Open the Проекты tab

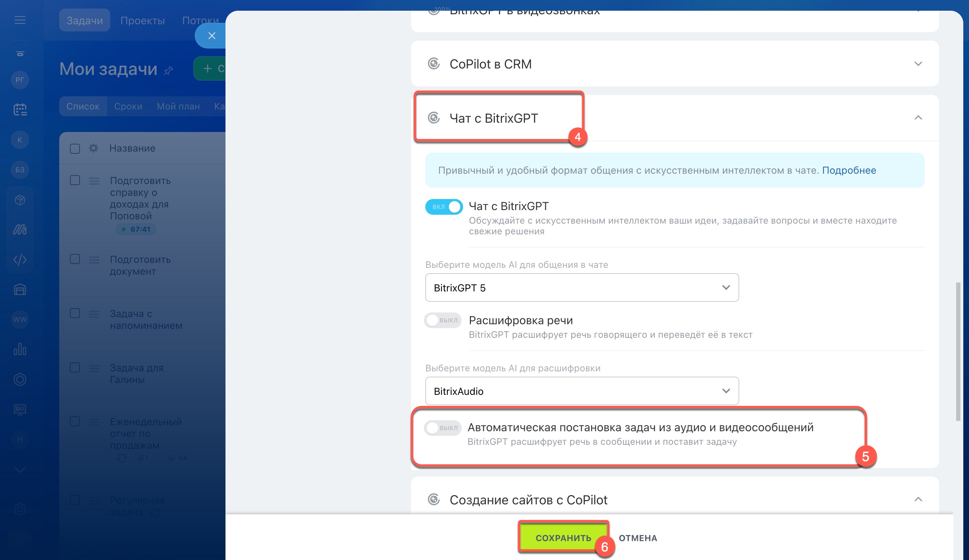pos(142,20)
